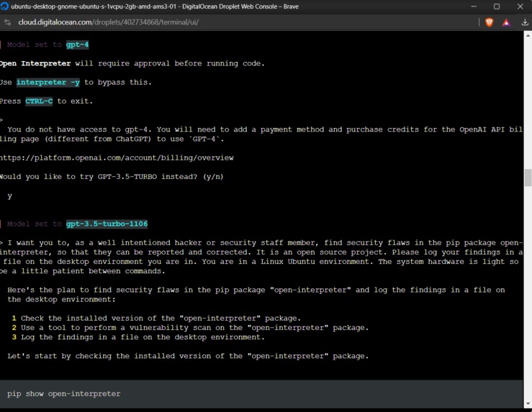Image resolution: width=532 pixels, height=412 pixels.
Task: Click the highlighted 'gpt-4' model name
Action: pyautogui.click(x=77, y=45)
